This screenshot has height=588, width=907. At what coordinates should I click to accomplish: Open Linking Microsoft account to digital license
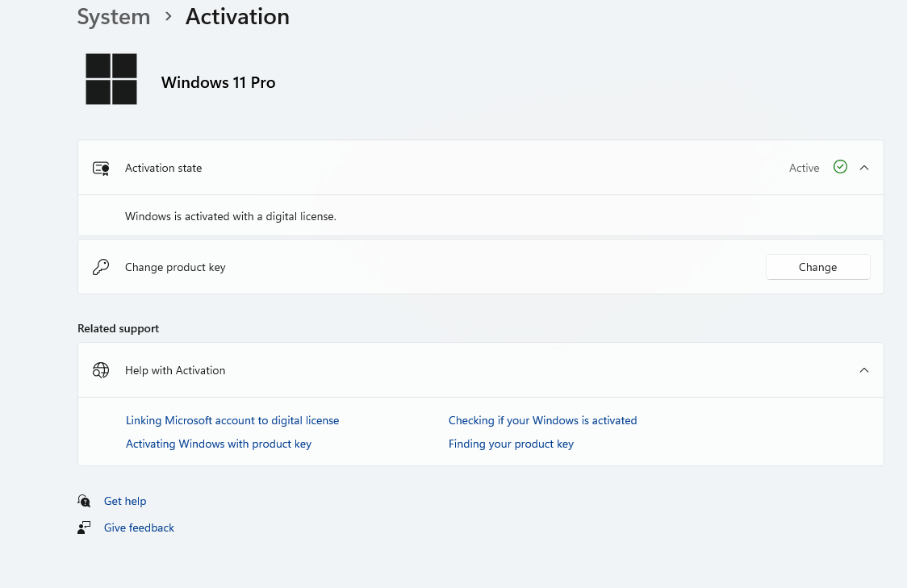click(x=232, y=420)
